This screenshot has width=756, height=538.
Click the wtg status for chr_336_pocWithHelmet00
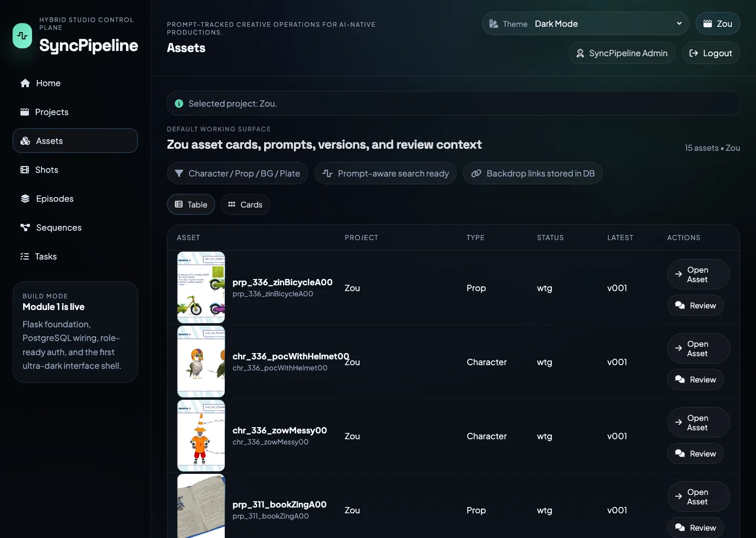pos(544,362)
